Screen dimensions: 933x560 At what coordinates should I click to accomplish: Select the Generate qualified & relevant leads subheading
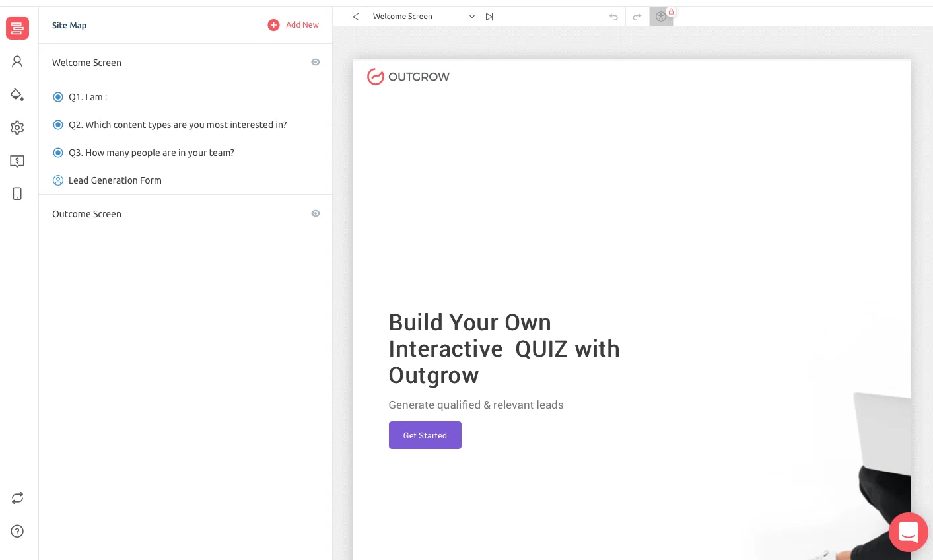coord(476,405)
